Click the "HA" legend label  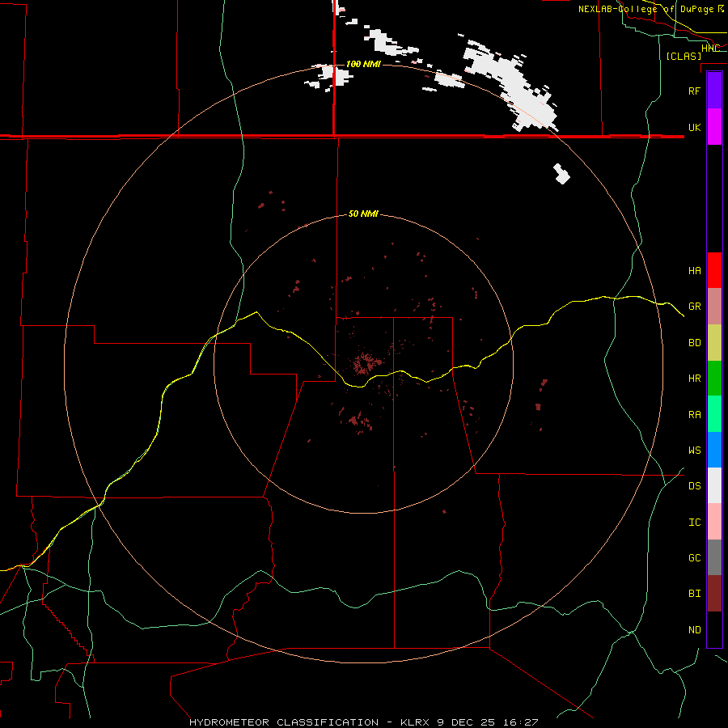tap(694, 270)
